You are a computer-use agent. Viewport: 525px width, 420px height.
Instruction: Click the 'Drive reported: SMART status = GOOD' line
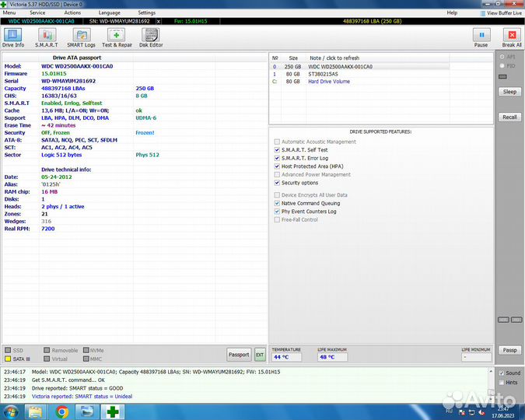point(77,388)
